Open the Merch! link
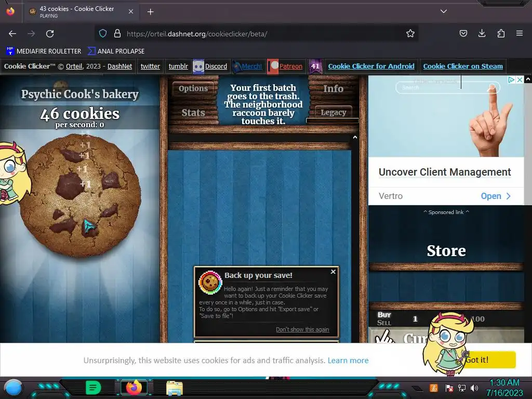532x399 pixels. pyautogui.click(x=252, y=66)
